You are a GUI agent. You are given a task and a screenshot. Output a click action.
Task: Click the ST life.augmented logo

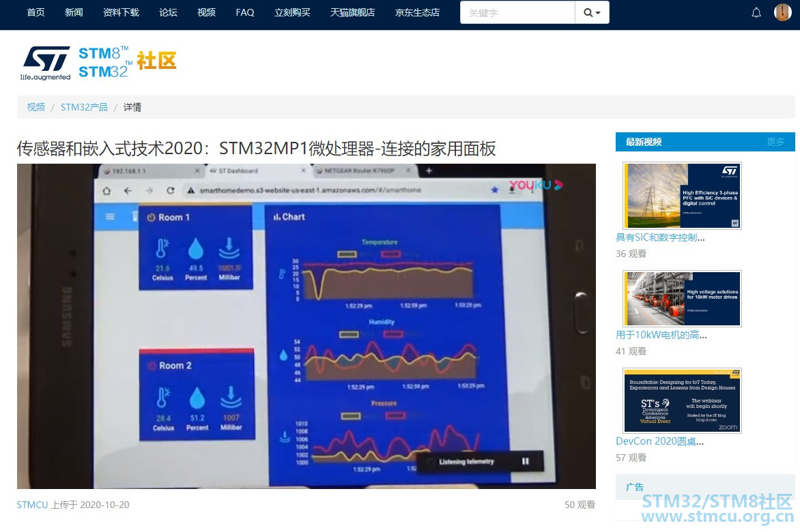(x=46, y=63)
